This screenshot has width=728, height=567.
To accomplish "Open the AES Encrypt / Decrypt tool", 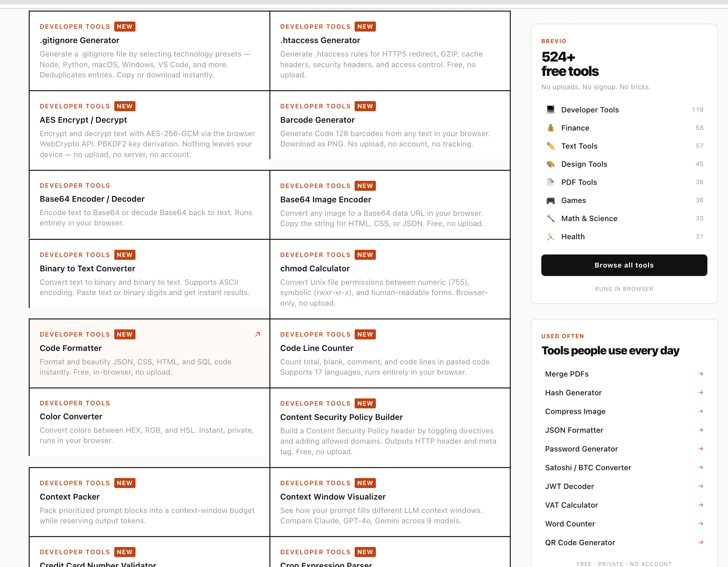I will 149,130.
